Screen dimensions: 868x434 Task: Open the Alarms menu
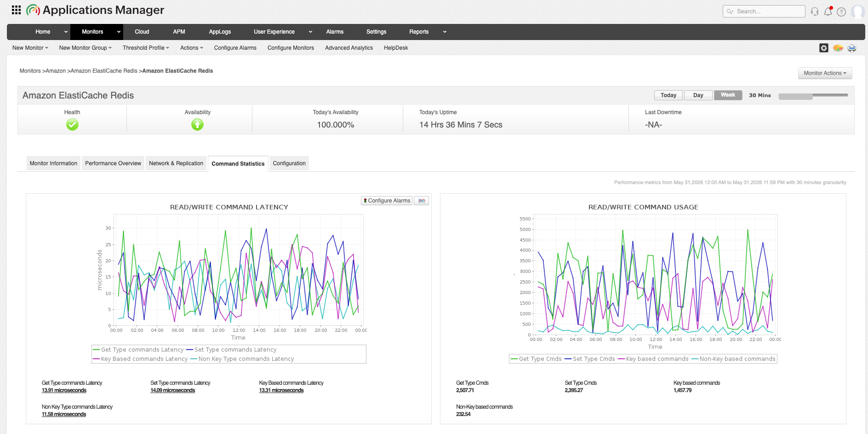(x=335, y=32)
